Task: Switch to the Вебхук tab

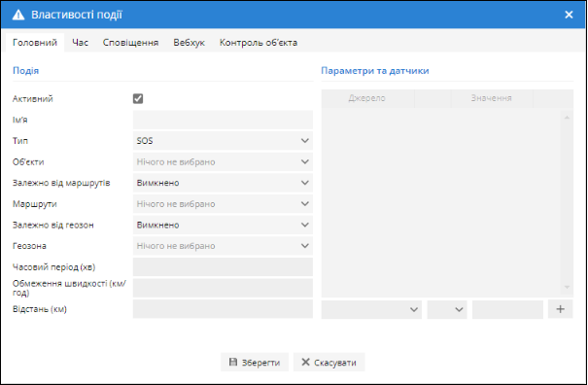Action: [x=189, y=43]
